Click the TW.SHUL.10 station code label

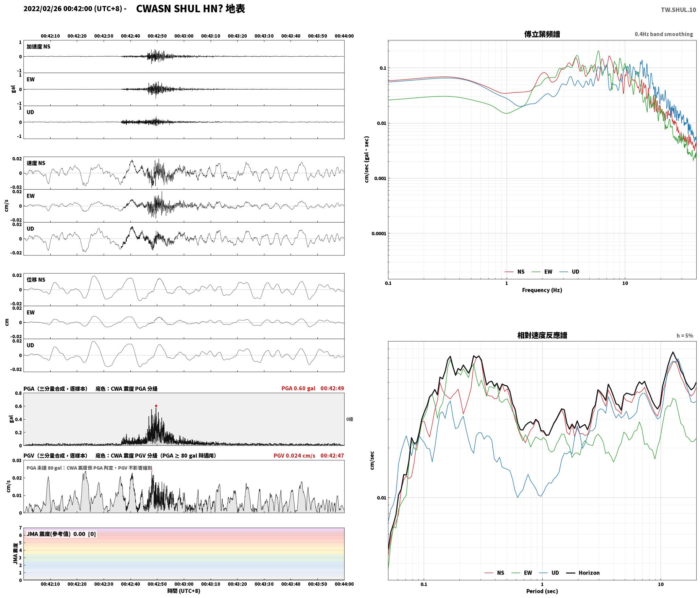point(678,10)
